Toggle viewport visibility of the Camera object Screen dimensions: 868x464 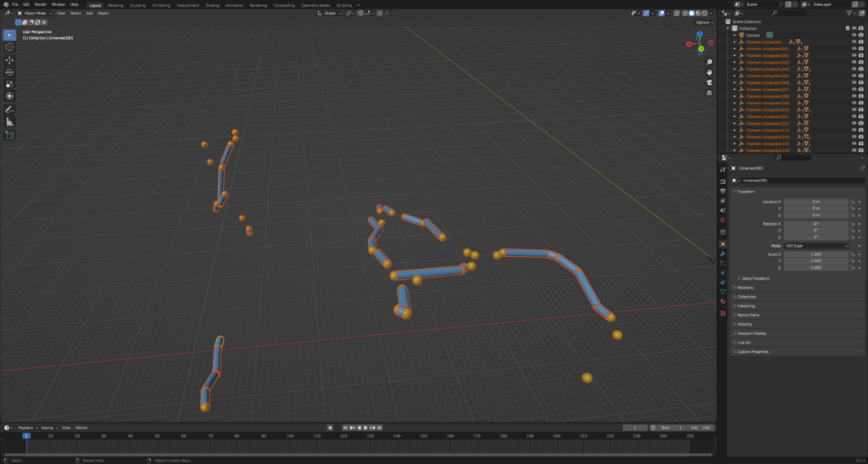854,35
